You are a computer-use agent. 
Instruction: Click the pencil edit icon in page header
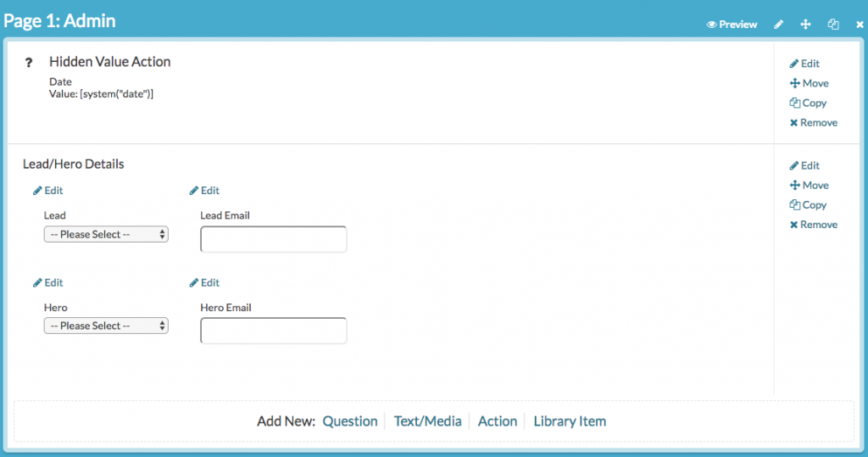pyautogui.click(x=778, y=25)
